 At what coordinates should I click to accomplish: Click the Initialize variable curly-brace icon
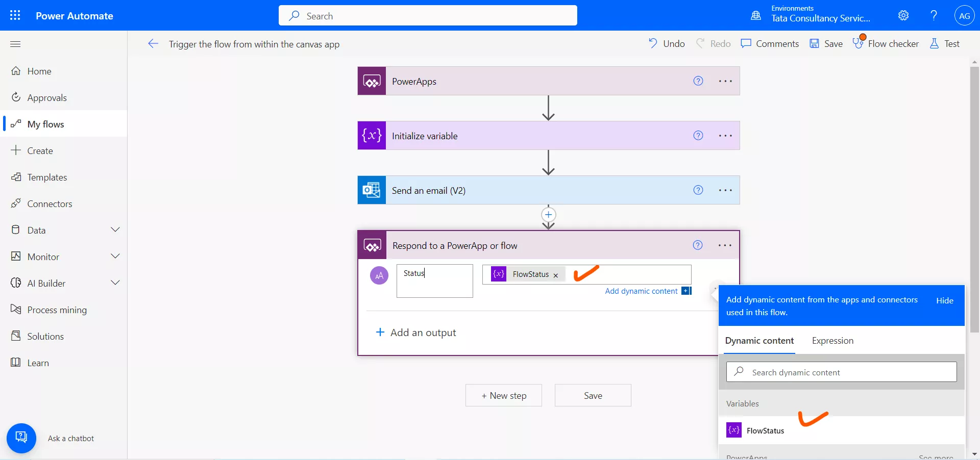[372, 136]
